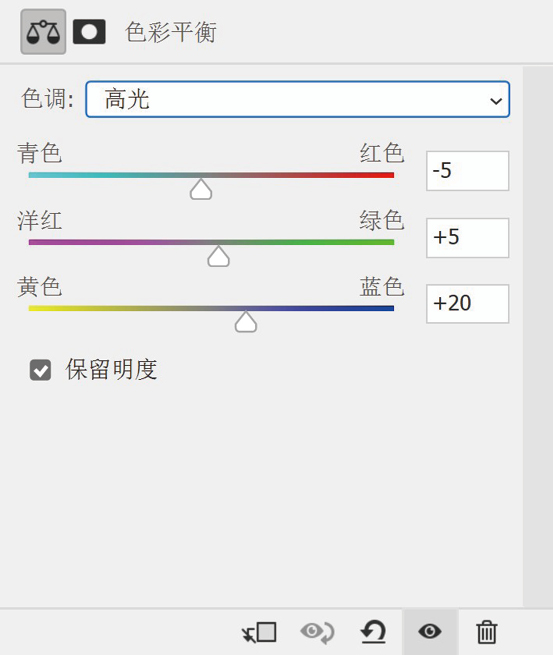Image resolution: width=553 pixels, height=655 pixels.
Task: Uncheck the 保留明度 checkbox
Action: point(41,370)
